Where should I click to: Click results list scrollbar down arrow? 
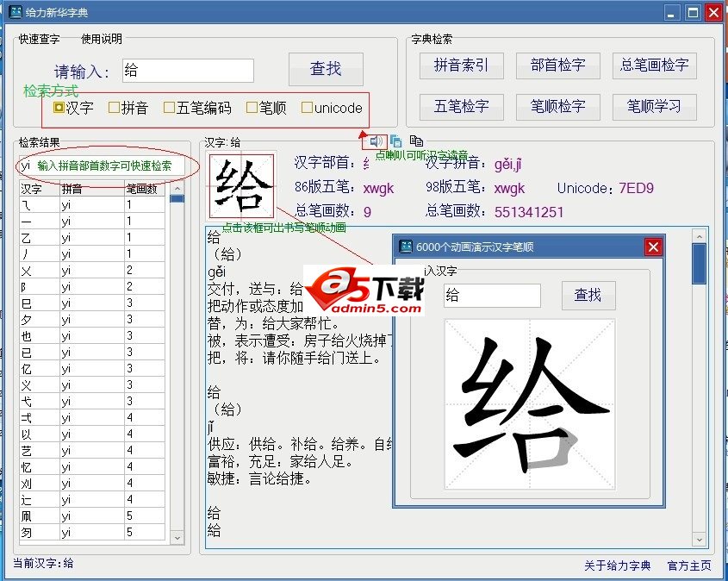177,537
